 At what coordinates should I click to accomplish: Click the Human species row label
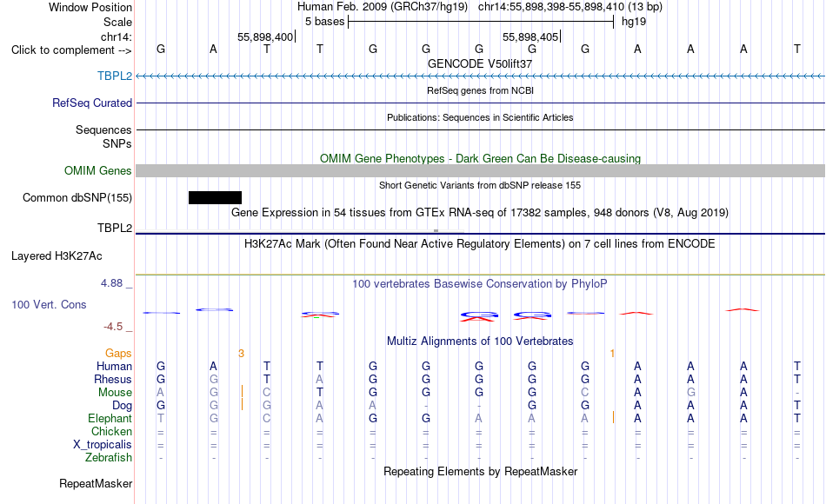click(x=114, y=366)
